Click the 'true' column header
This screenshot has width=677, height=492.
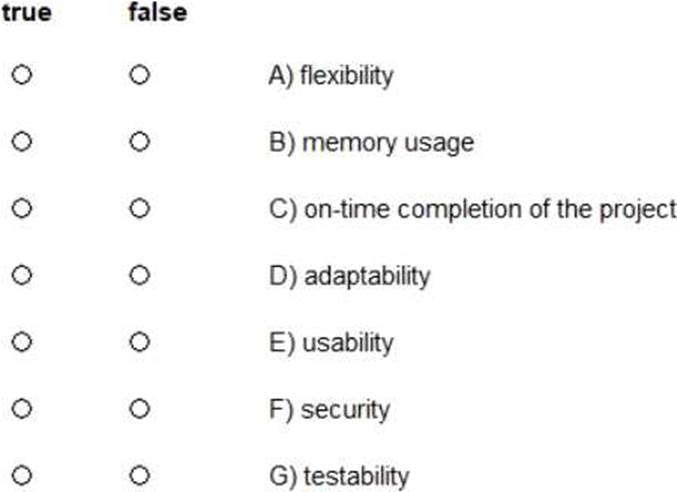[x=27, y=12]
